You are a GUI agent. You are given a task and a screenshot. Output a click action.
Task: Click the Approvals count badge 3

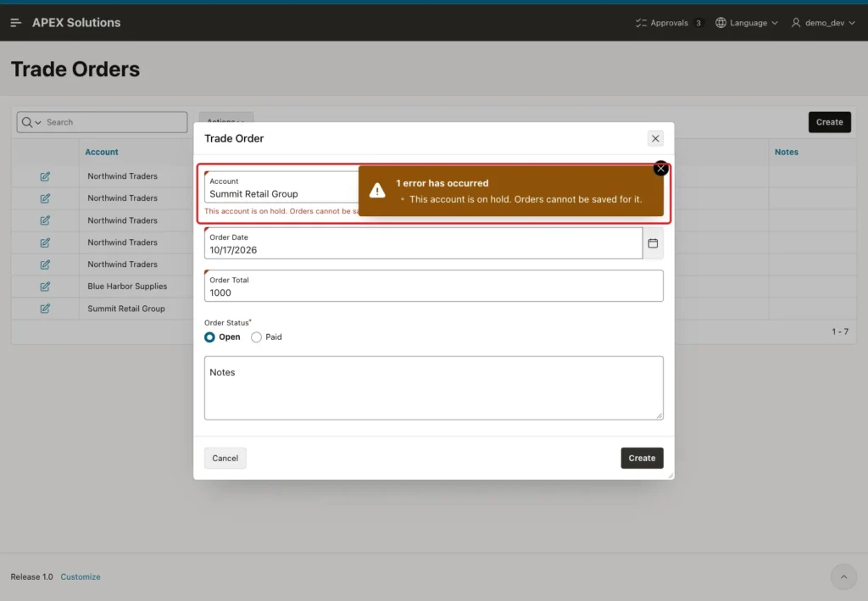tap(698, 23)
